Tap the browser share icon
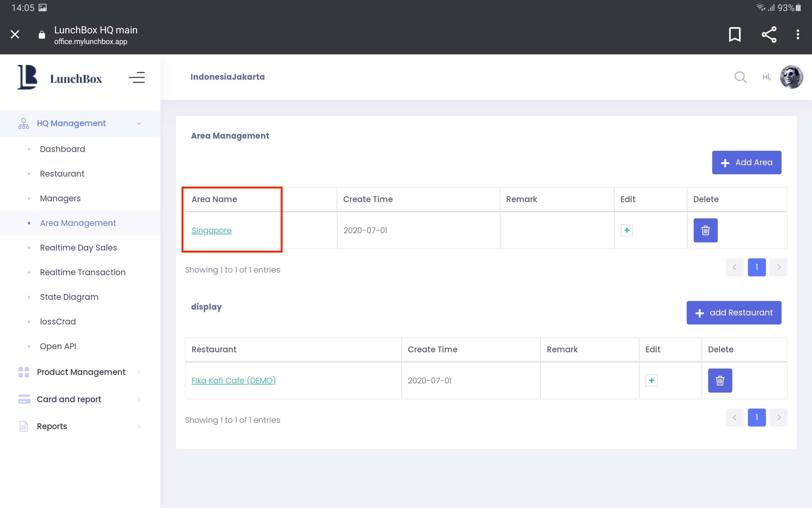 (769, 34)
